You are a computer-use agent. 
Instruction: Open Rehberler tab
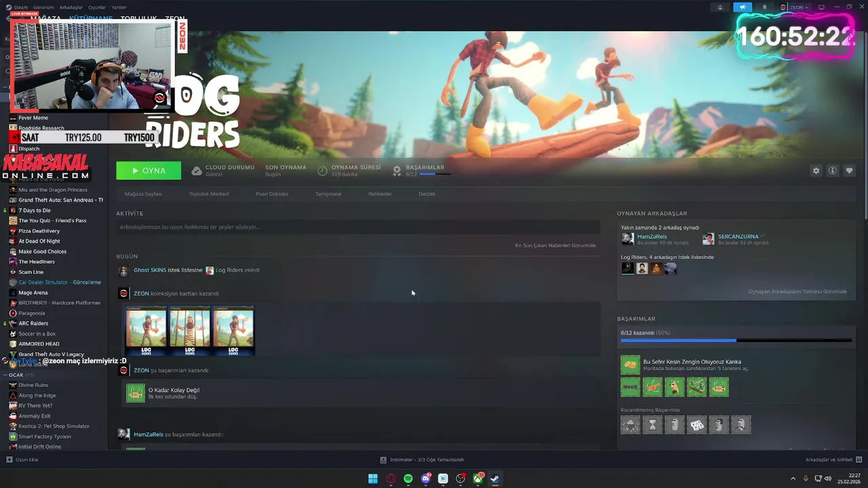(380, 194)
